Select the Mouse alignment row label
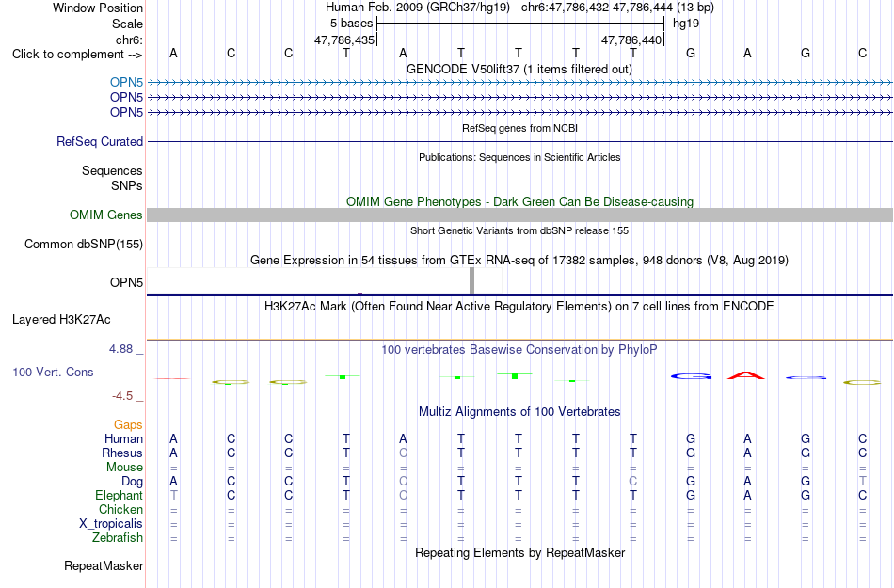Image resolution: width=894 pixels, height=588 pixels. pos(125,468)
